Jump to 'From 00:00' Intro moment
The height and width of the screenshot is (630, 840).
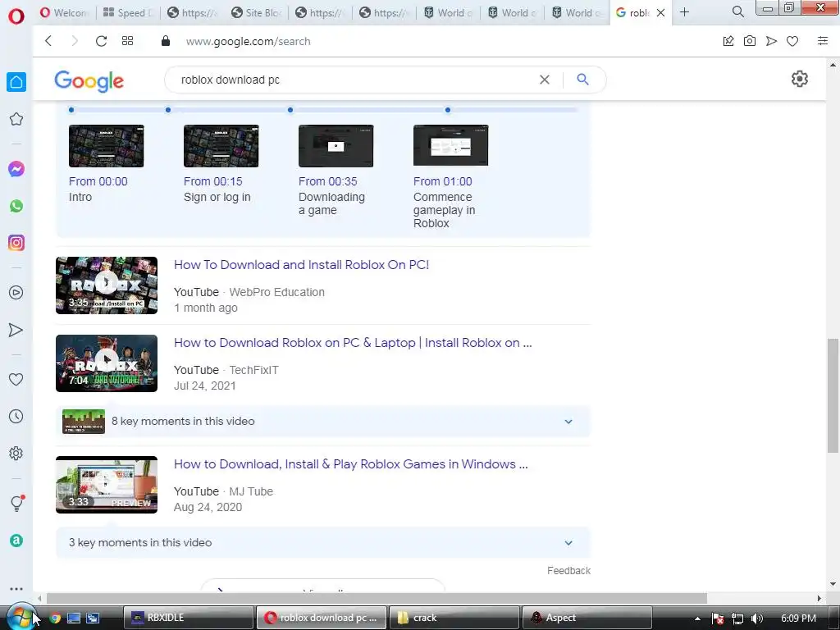[x=98, y=181]
